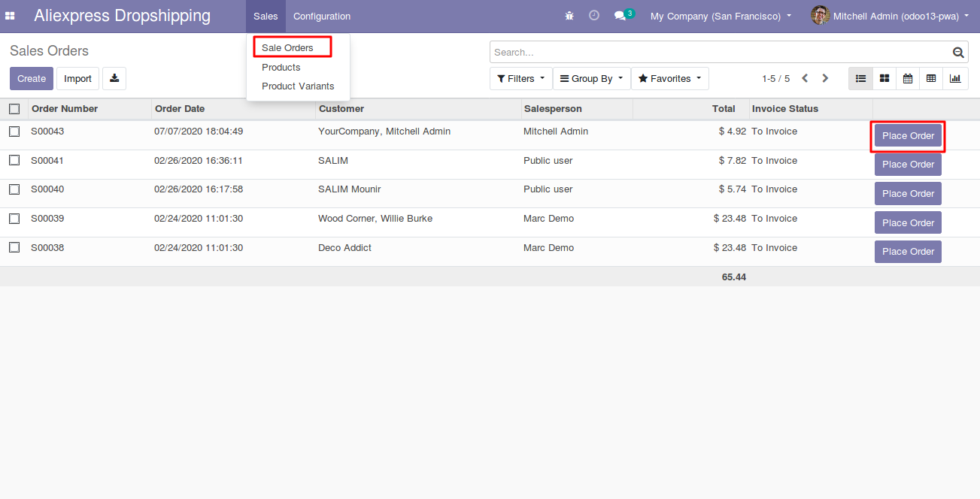Click the date 02/26/2020 16:17:58
The height and width of the screenshot is (499, 980).
click(x=199, y=189)
